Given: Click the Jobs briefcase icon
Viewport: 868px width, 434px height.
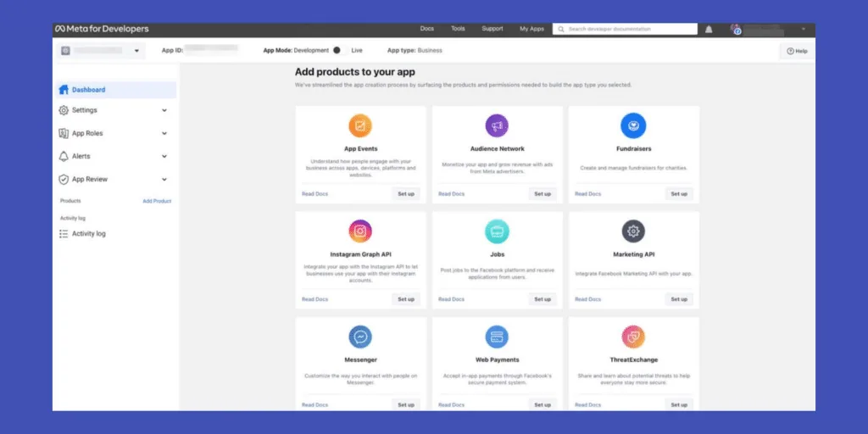Looking at the screenshot, I should [497, 231].
